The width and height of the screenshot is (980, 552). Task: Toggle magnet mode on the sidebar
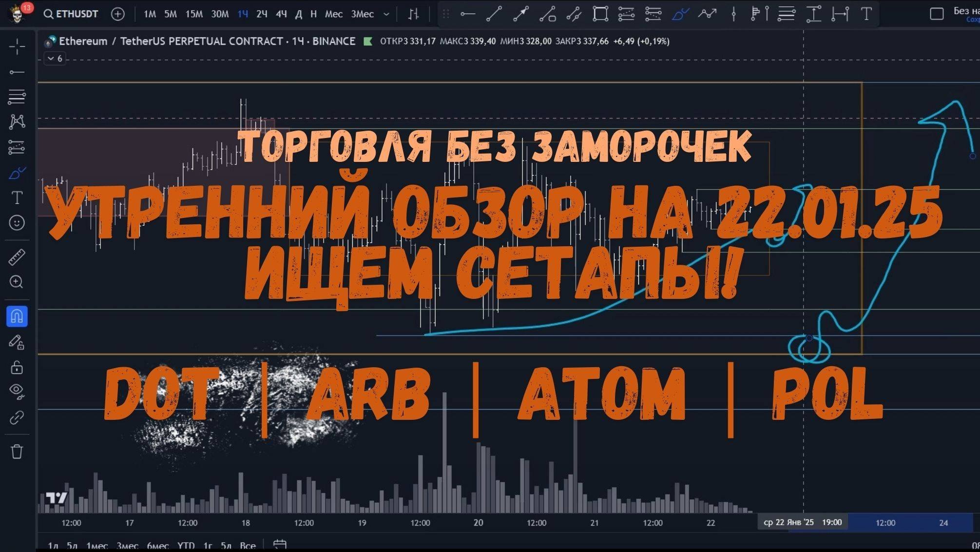[x=17, y=316]
